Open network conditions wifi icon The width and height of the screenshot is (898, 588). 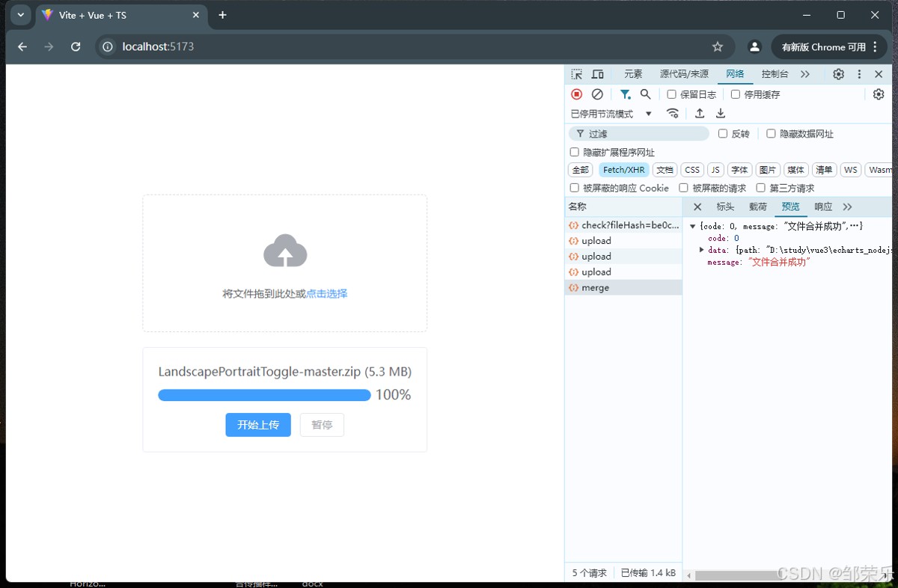tap(673, 114)
